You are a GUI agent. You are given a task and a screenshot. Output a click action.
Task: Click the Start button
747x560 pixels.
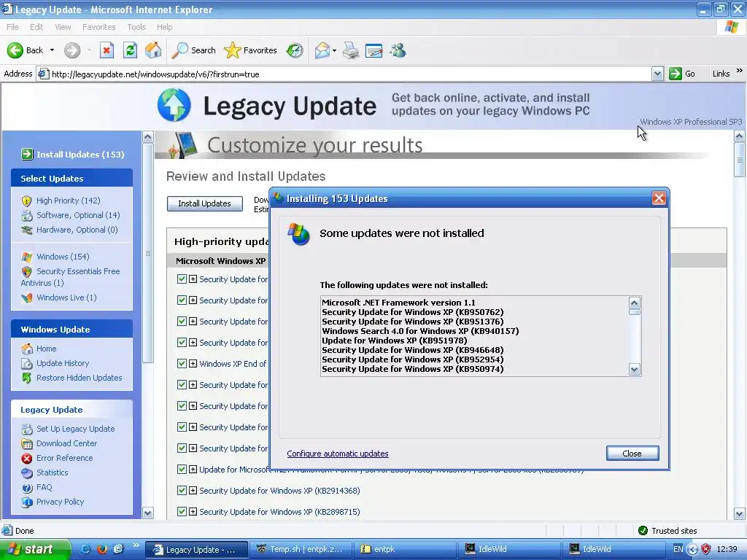(x=35, y=549)
